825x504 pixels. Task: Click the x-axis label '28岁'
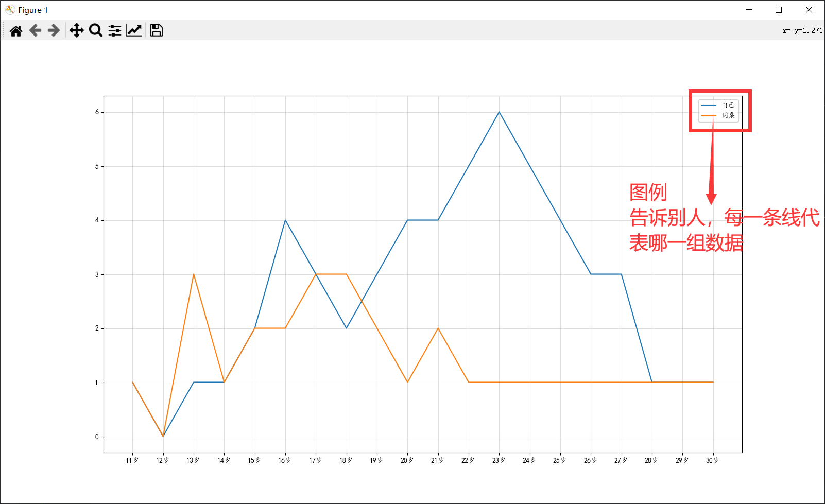coord(651,460)
